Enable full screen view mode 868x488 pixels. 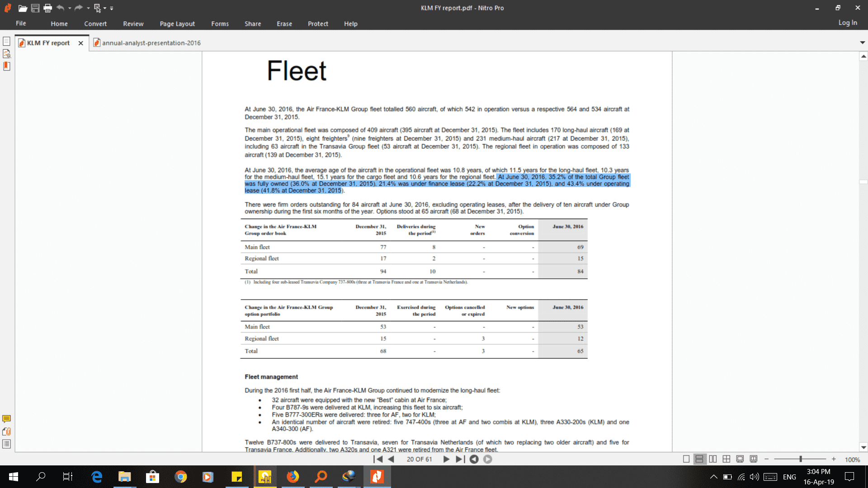[x=740, y=459]
